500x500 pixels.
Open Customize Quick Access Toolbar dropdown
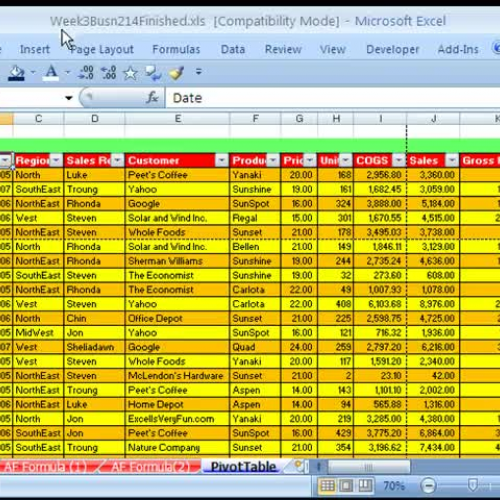coord(199,72)
